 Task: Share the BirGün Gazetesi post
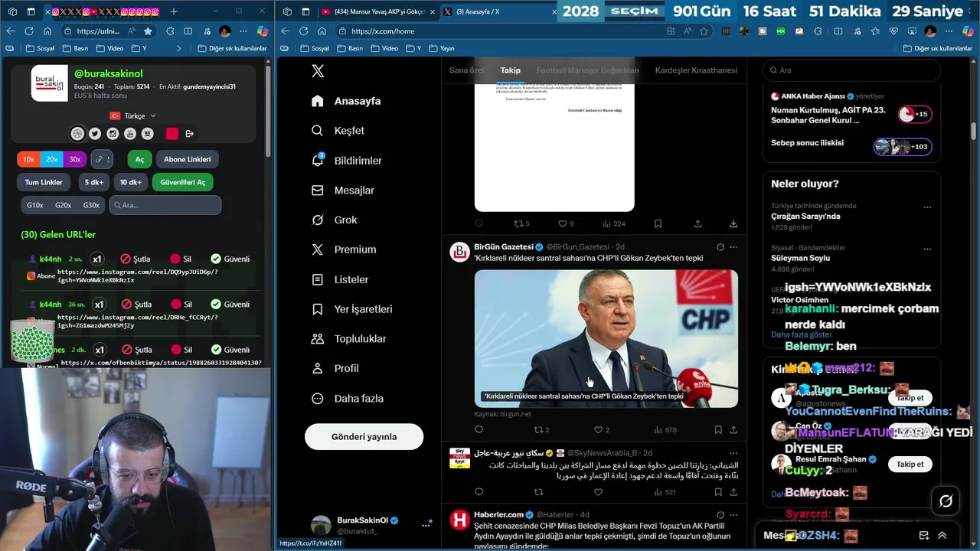pos(733,430)
